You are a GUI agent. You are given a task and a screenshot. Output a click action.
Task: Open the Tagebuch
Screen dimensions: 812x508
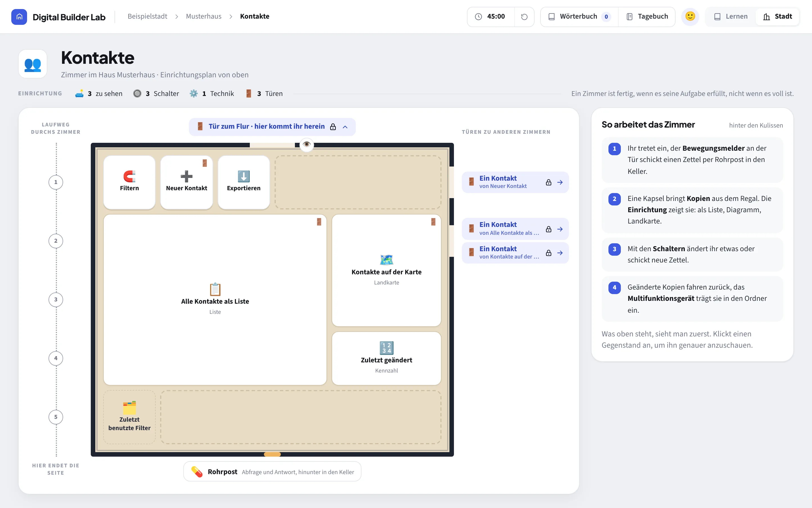[x=647, y=16]
